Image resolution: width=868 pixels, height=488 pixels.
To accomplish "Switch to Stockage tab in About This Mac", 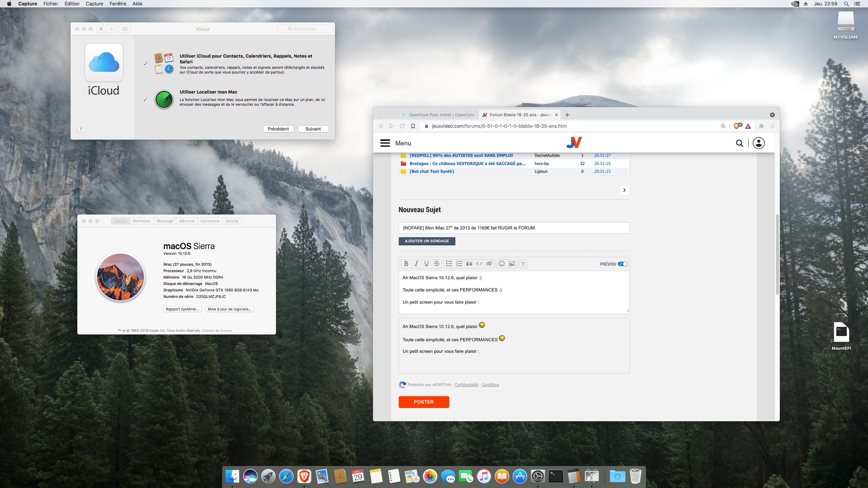I will [x=165, y=221].
